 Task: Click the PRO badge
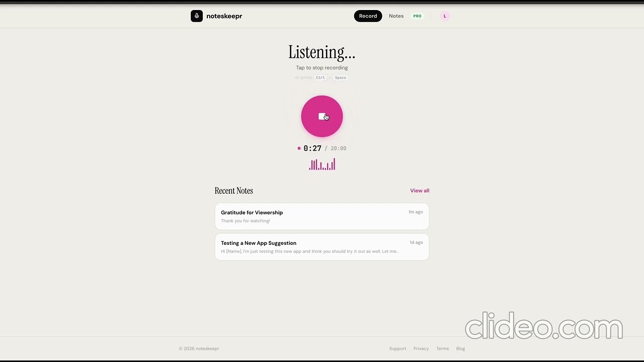[x=417, y=16]
